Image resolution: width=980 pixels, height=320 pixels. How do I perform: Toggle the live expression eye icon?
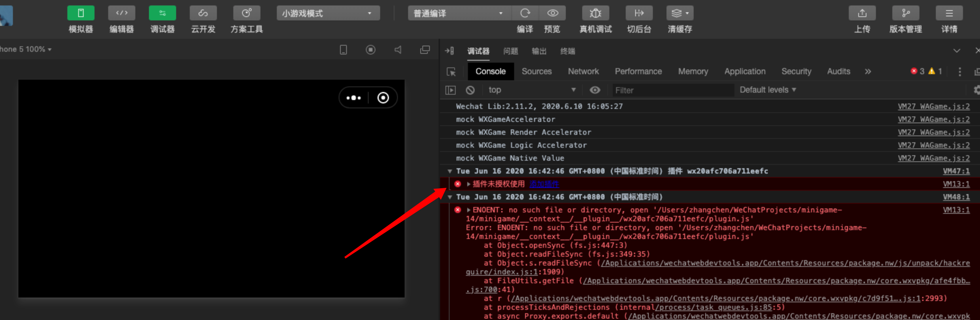(x=595, y=90)
